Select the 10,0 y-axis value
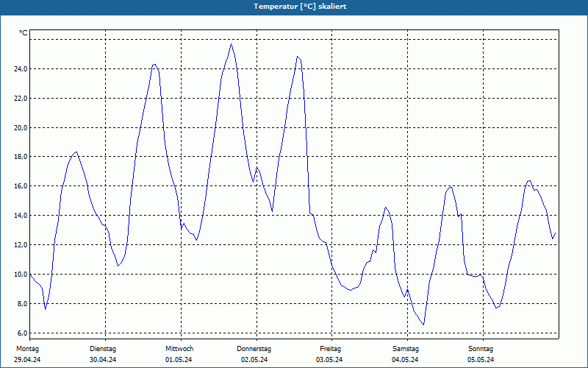This screenshot has width=588, height=368. tap(21, 274)
